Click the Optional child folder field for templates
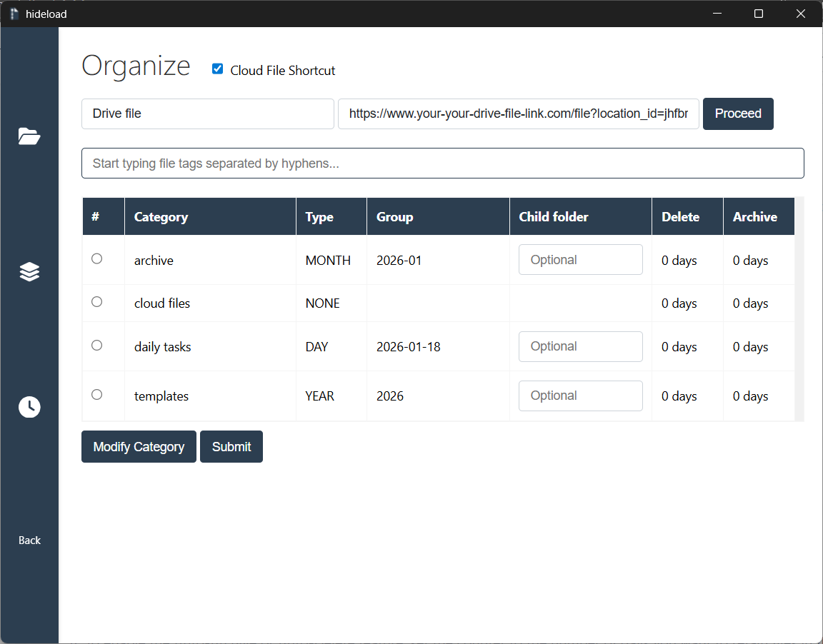The width and height of the screenshot is (823, 644). click(580, 396)
